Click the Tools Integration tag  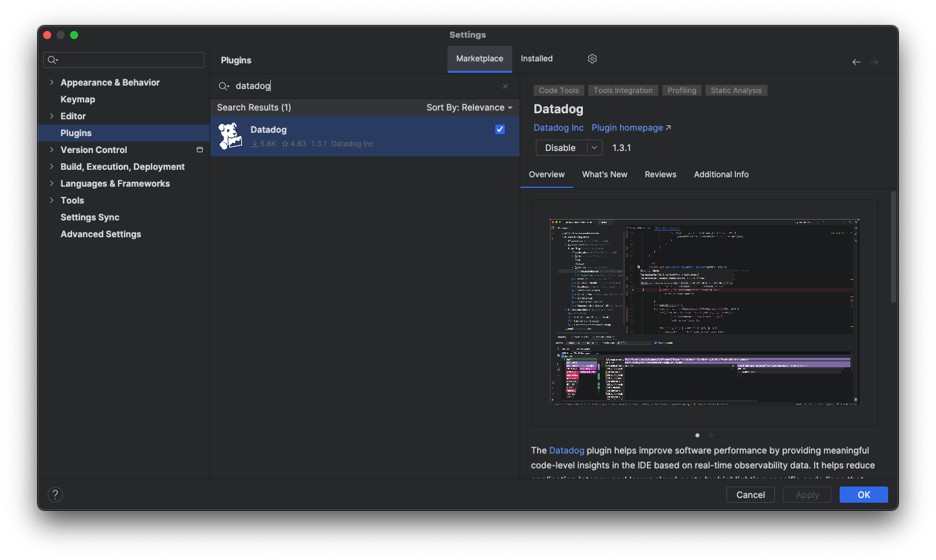623,90
